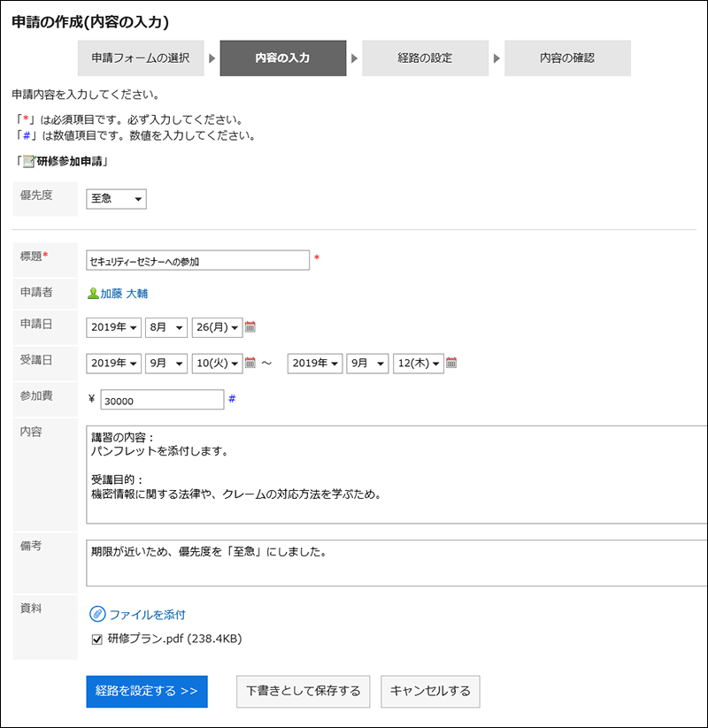The height and width of the screenshot is (728, 708).
Task: Open the 受講日 start day dropdown 10(火)
Action: pos(217,363)
